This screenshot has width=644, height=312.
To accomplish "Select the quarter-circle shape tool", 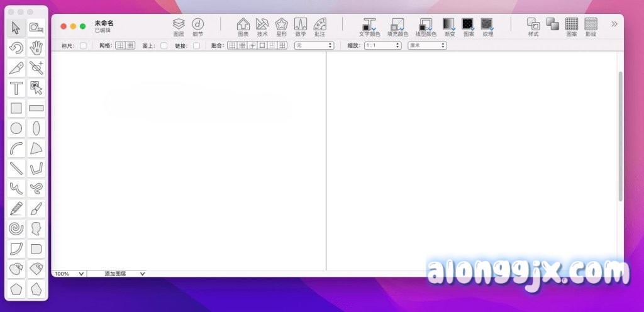I will point(16,248).
